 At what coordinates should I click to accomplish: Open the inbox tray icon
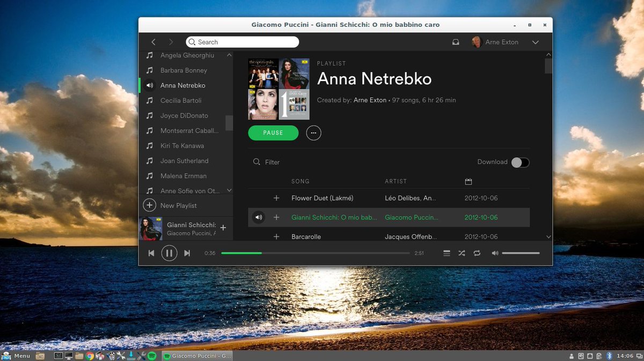[456, 42]
